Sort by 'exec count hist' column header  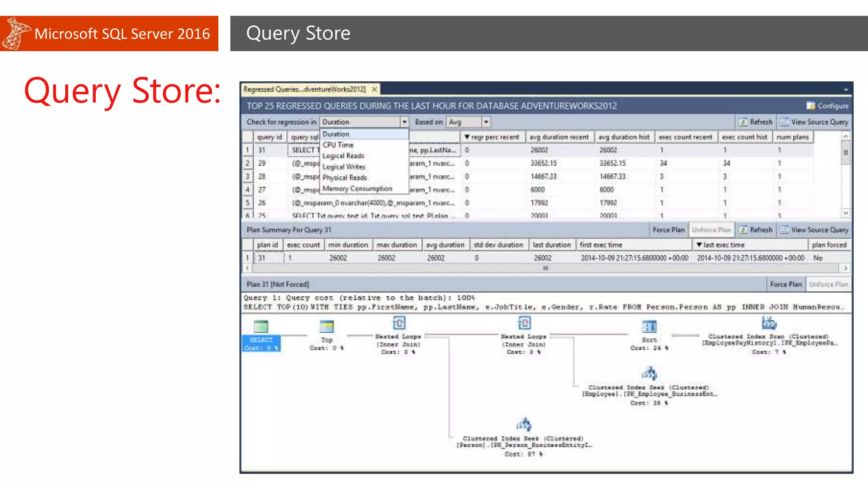pos(745,137)
